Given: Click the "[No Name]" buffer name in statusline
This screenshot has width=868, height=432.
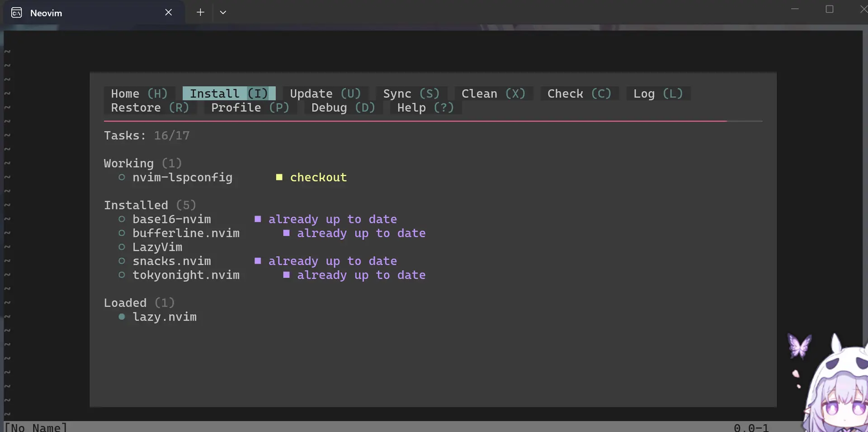Looking at the screenshot, I should tap(36, 427).
